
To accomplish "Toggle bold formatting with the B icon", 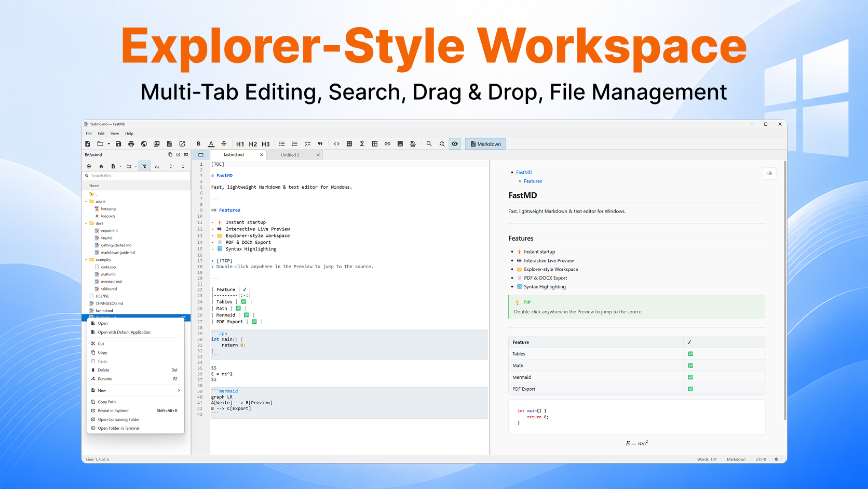I will click(x=198, y=144).
